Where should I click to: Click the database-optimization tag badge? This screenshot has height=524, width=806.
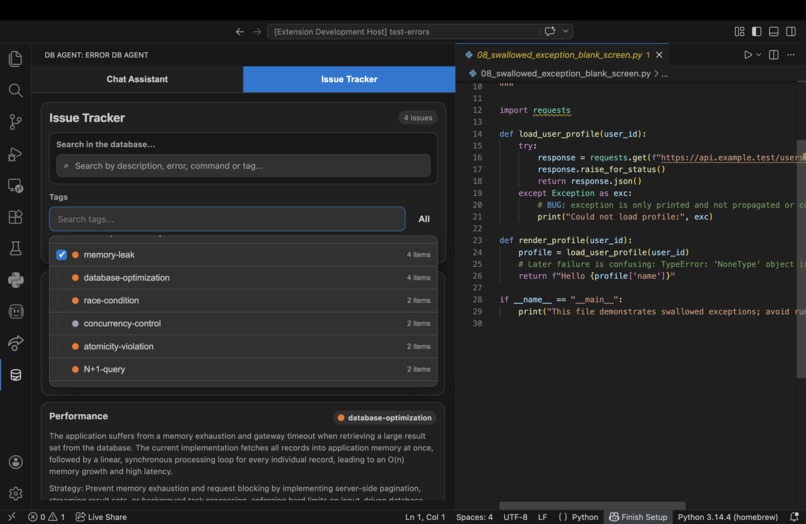(x=384, y=418)
